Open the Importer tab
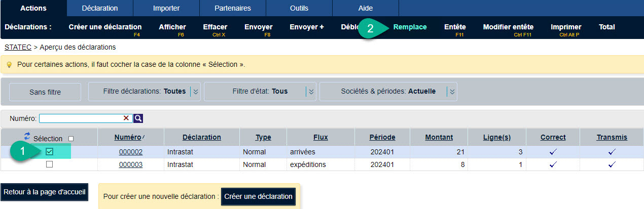This screenshot has width=644, height=209. point(166,8)
